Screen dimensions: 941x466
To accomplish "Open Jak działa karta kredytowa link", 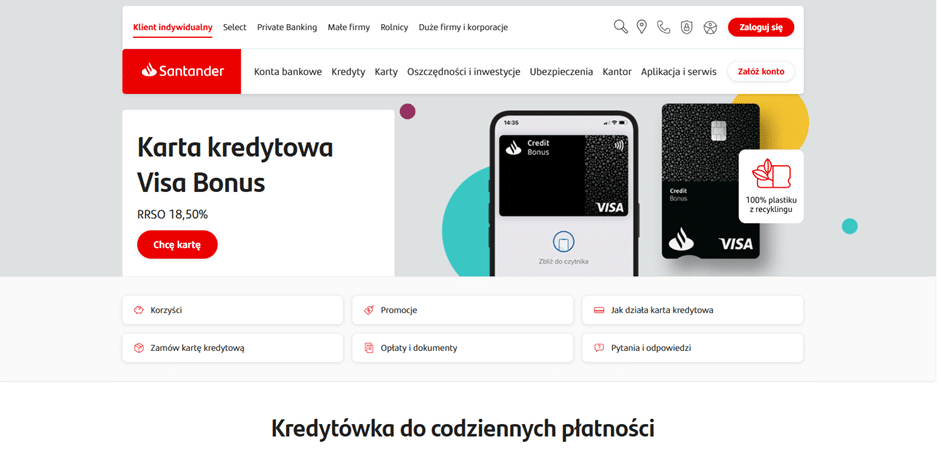I will 693,310.
